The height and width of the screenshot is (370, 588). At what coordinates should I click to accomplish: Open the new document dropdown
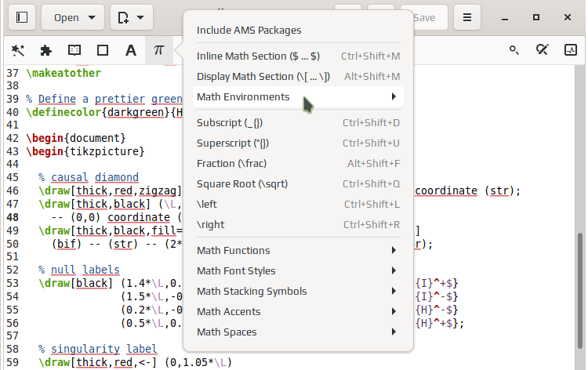click(x=131, y=17)
